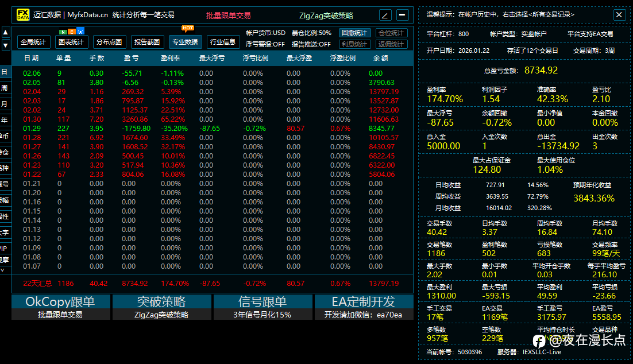The image size is (633, 364).
Task: Open the 品种 side tab
Action: (5, 168)
